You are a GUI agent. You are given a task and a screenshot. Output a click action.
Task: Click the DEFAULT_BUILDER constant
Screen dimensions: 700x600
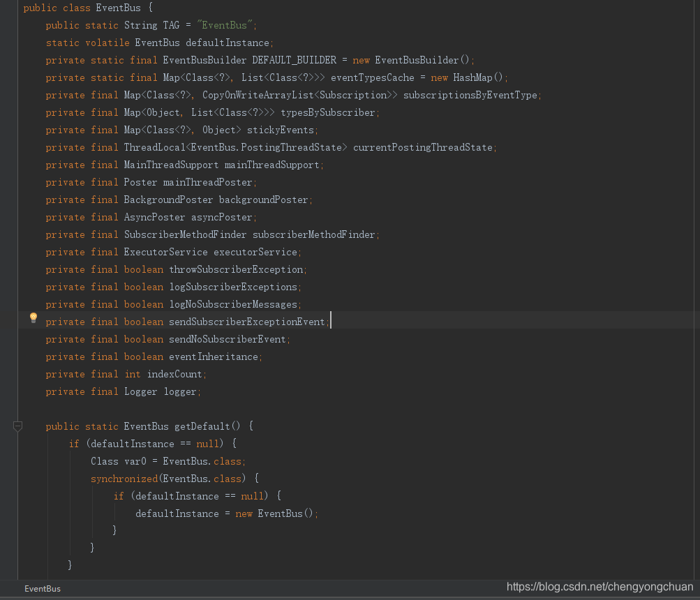click(x=295, y=60)
